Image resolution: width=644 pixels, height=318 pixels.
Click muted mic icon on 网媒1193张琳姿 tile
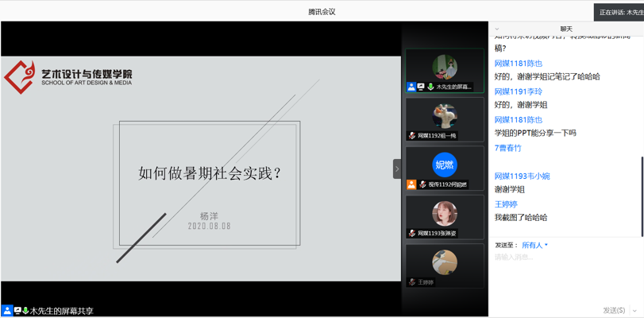412,234
